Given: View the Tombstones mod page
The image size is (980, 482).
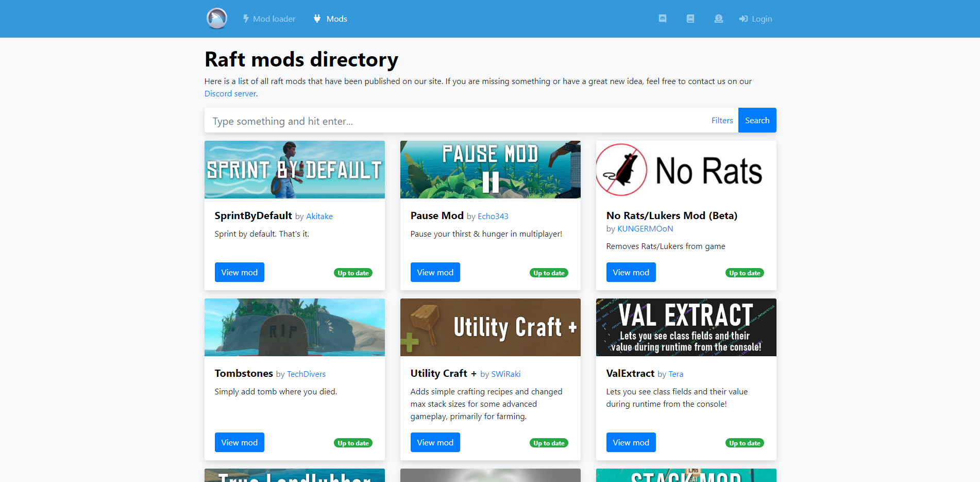Looking at the screenshot, I should point(239,442).
